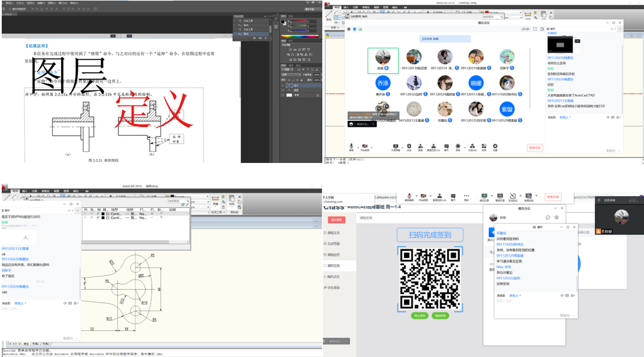The image size is (644, 357).
Task: Check network status via green signal bars icon
Action: 360,29
